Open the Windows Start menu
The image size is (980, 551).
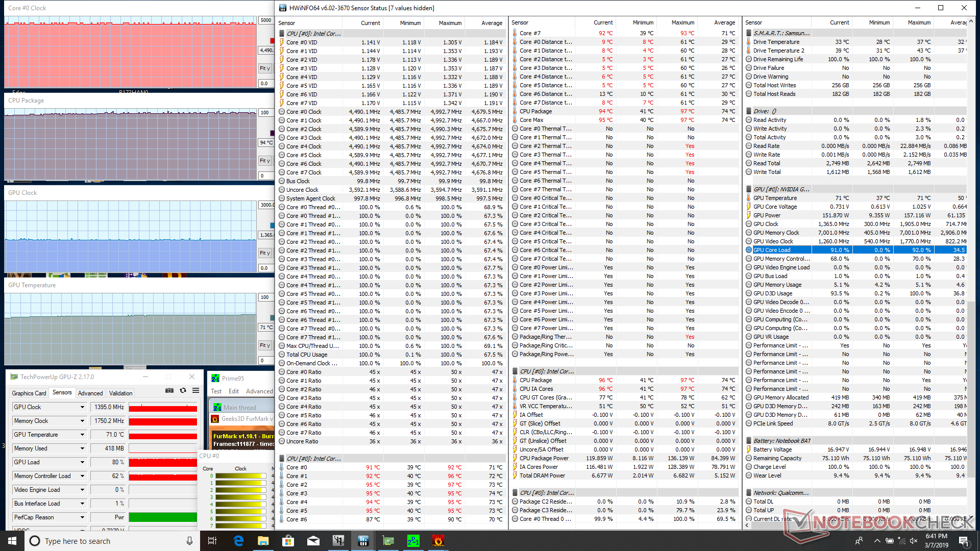pyautogui.click(x=12, y=541)
